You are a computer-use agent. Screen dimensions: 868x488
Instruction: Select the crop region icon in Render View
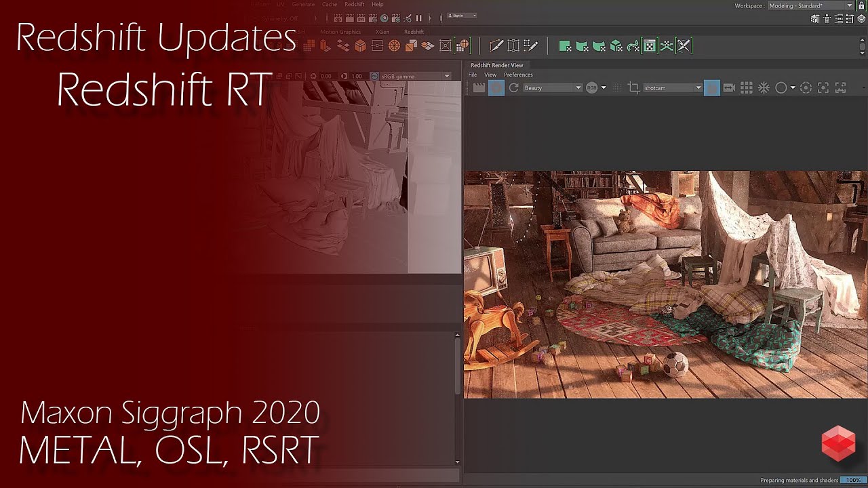(633, 87)
